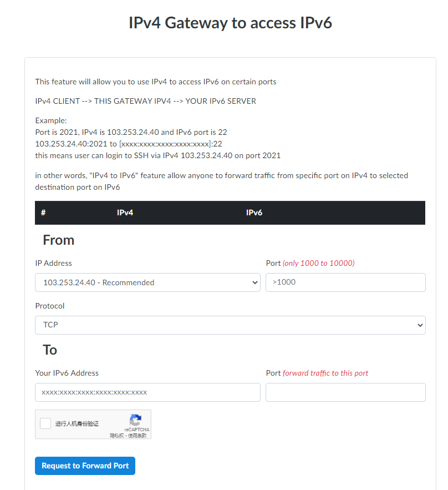Focus the From Port field with >1000 placeholder
448x490 pixels.
pos(345,282)
